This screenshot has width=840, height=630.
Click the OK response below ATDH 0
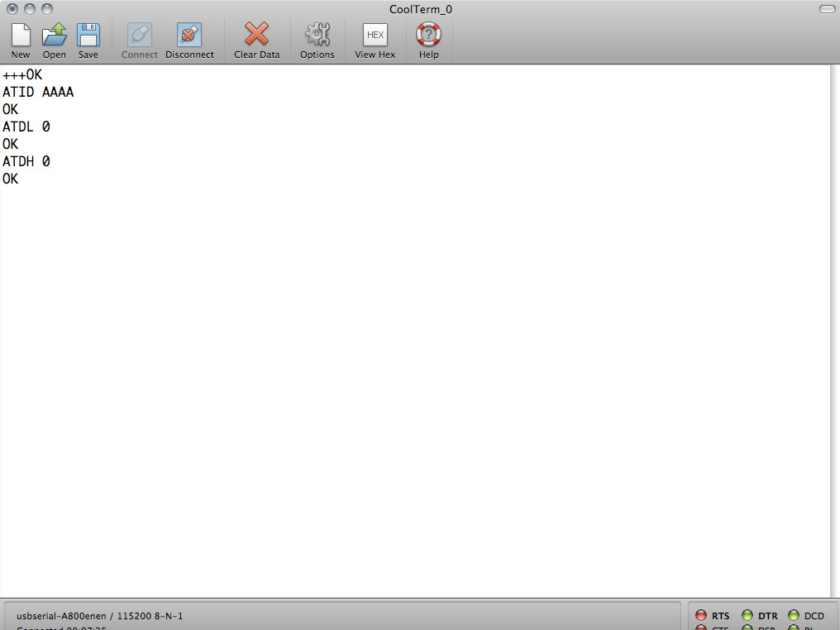pyautogui.click(x=10, y=179)
